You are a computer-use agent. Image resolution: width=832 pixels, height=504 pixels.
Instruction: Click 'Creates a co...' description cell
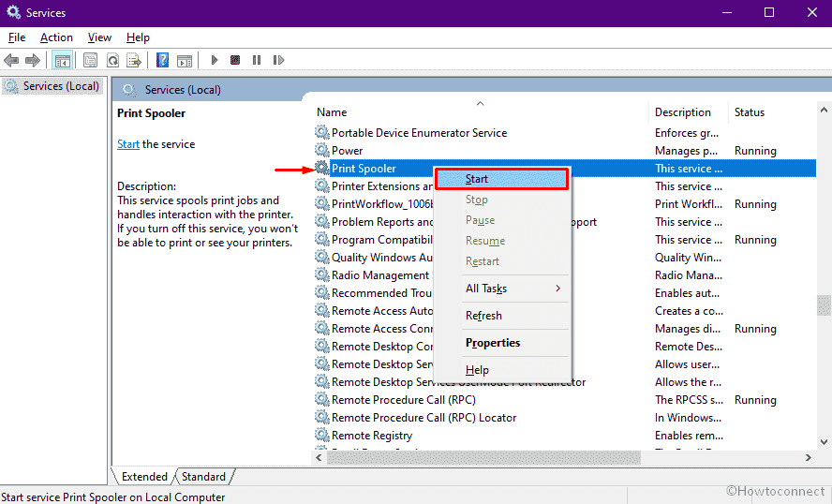689,311
